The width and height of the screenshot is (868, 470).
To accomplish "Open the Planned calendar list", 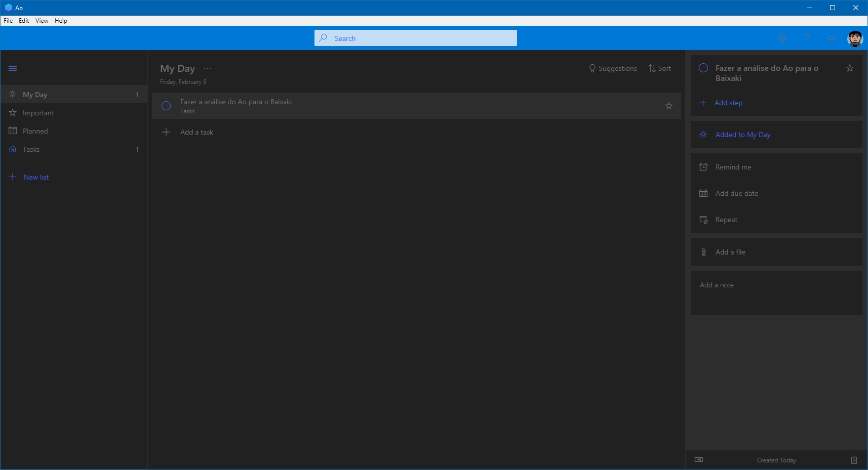I will click(x=12, y=131).
